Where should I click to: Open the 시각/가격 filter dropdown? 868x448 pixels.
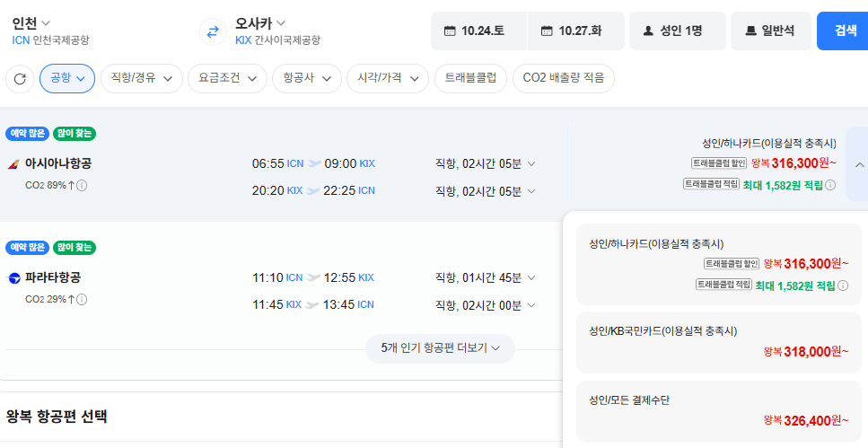coord(388,78)
